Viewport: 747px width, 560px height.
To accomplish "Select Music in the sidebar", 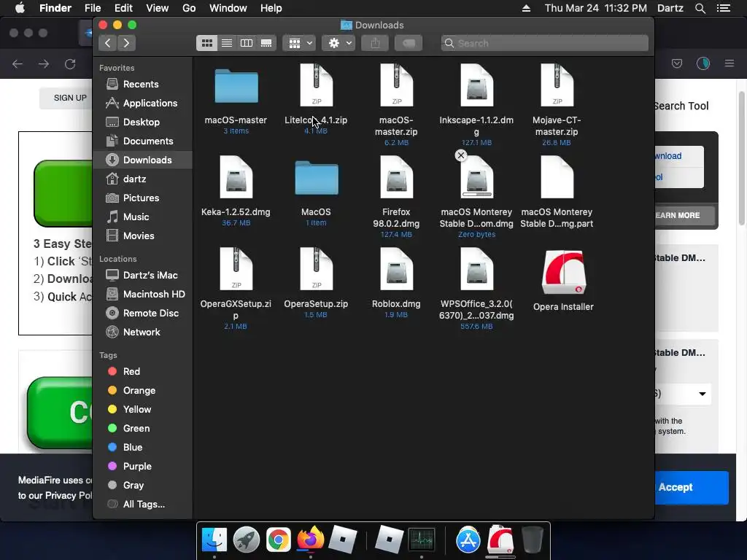I will pyautogui.click(x=143, y=217).
